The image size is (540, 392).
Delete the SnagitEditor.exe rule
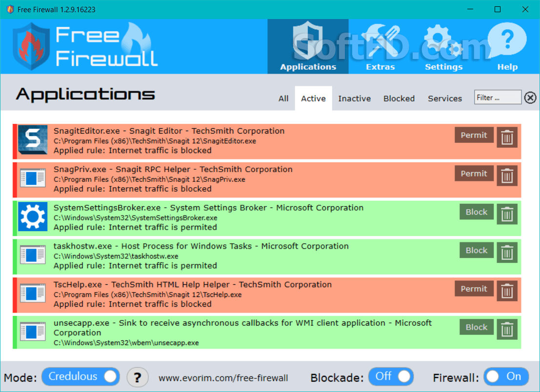pyautogui.click(x=507, y=137)
